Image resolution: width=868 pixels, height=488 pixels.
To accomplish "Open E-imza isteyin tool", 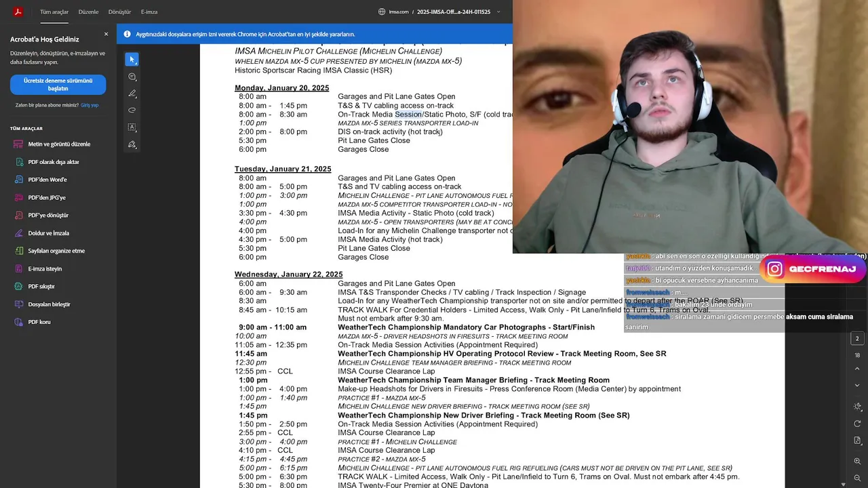I will coord(39,268).
